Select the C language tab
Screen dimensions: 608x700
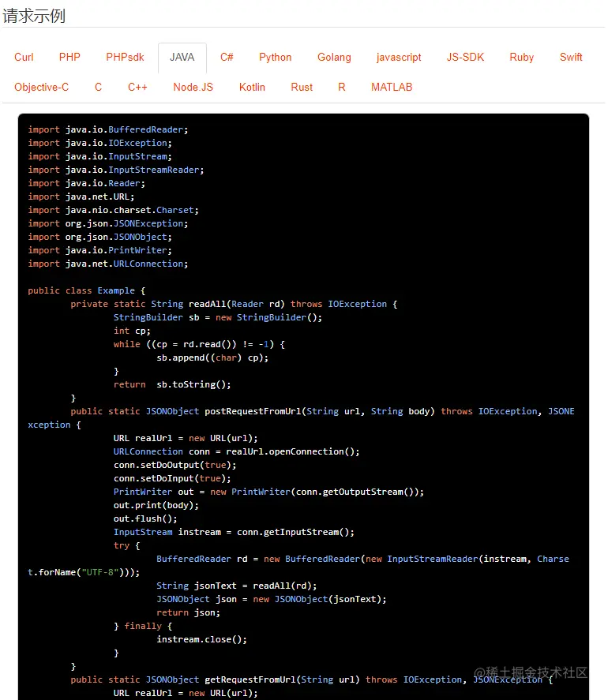click(x=98, y=87)
